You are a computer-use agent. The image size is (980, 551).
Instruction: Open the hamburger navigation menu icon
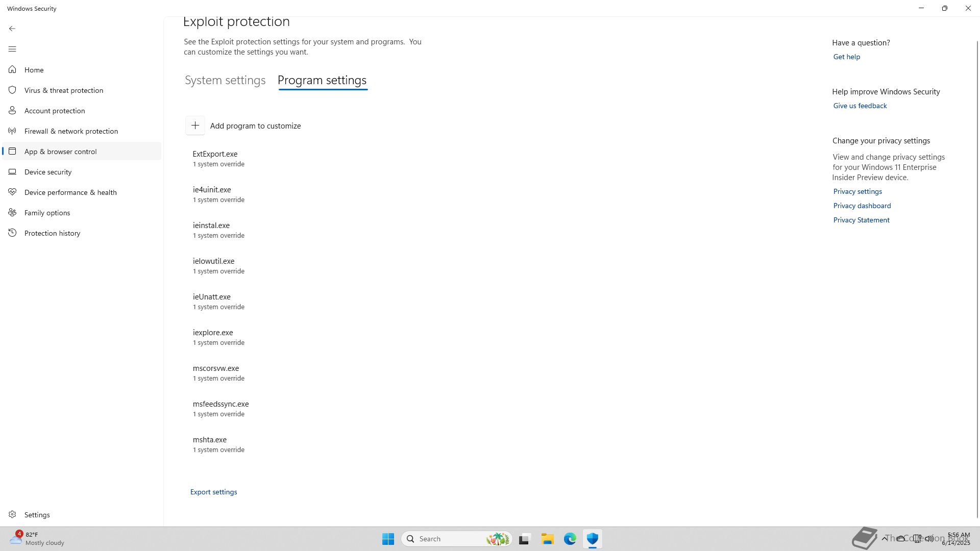(12, 49)
